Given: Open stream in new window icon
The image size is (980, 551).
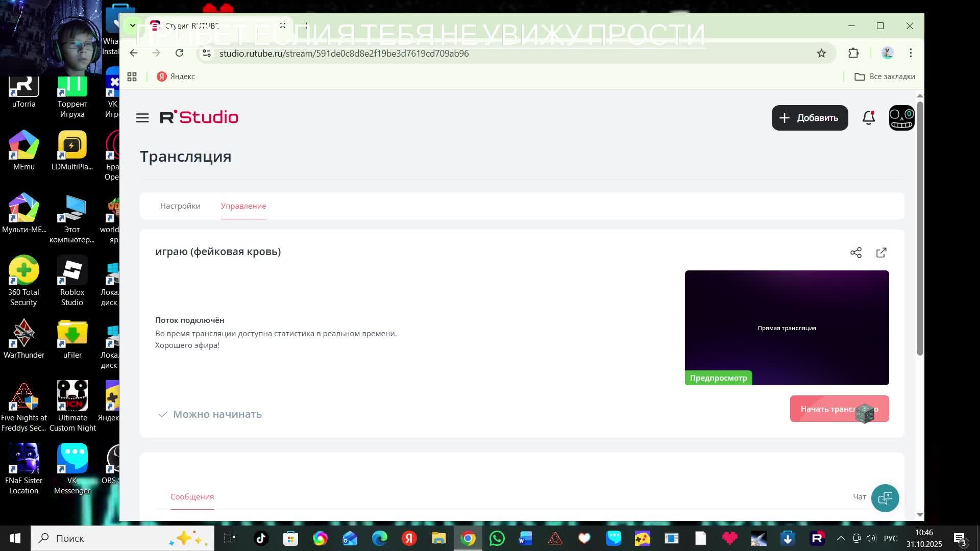Looking at the screenshot, I should point(881,253).
